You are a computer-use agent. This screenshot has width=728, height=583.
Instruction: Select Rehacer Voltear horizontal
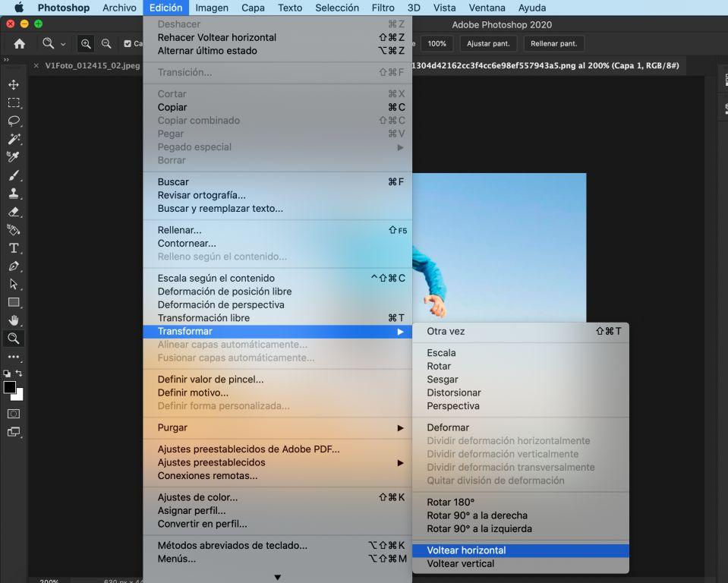[x=277, y=38]
